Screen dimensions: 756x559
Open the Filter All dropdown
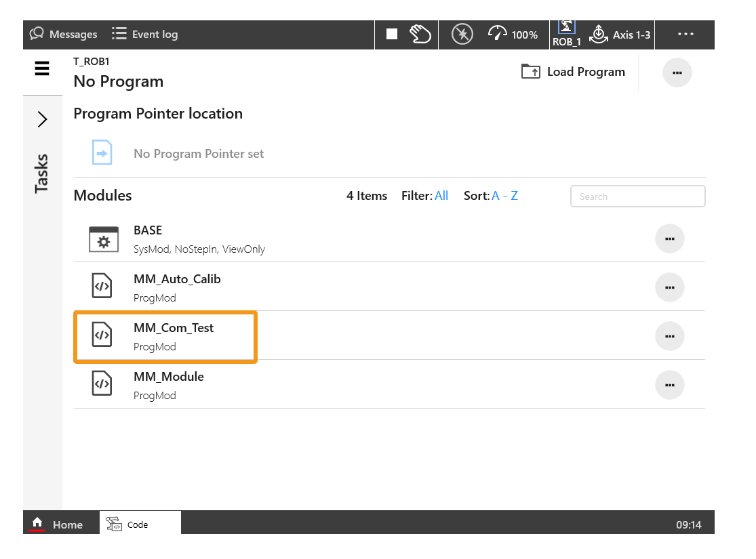tap(441, 196)
